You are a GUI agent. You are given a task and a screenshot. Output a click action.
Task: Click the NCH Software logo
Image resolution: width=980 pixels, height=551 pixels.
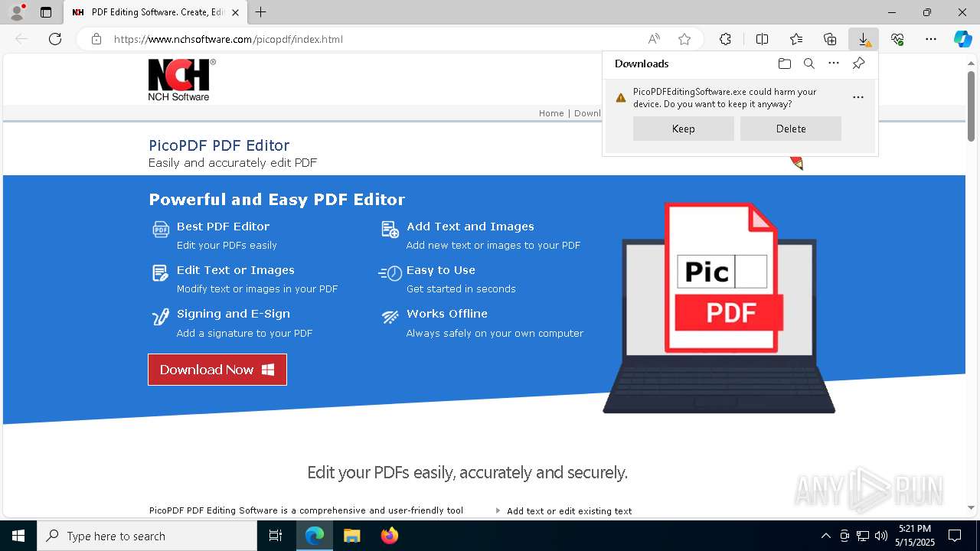point(181,80)
